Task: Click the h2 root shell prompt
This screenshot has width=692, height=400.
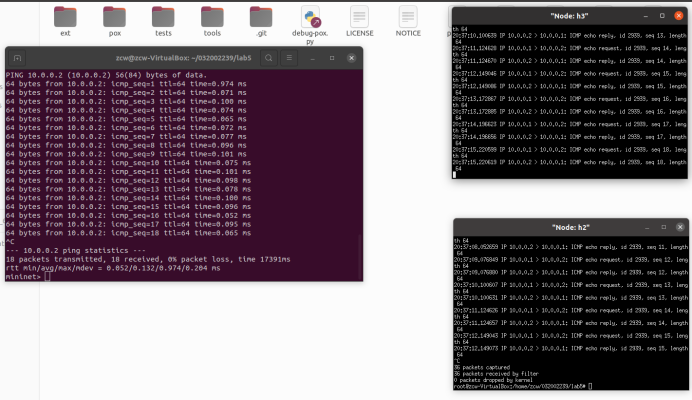Action: (523, 386)
